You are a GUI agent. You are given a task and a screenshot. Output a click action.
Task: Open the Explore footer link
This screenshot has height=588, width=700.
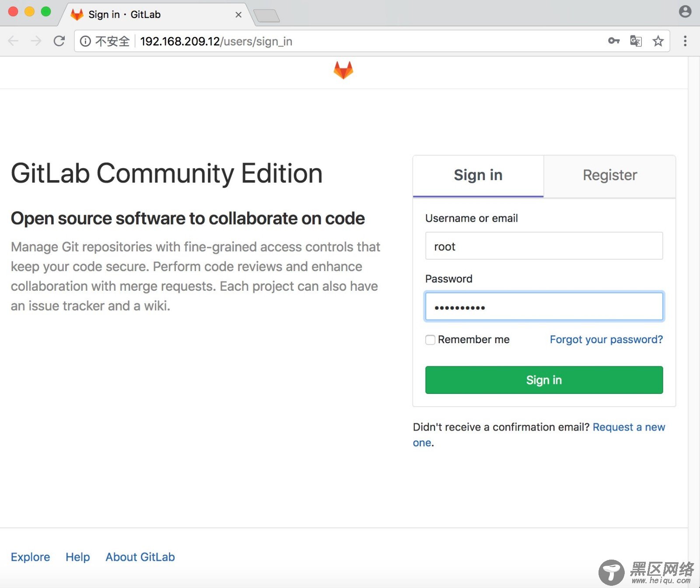[30, 557]
